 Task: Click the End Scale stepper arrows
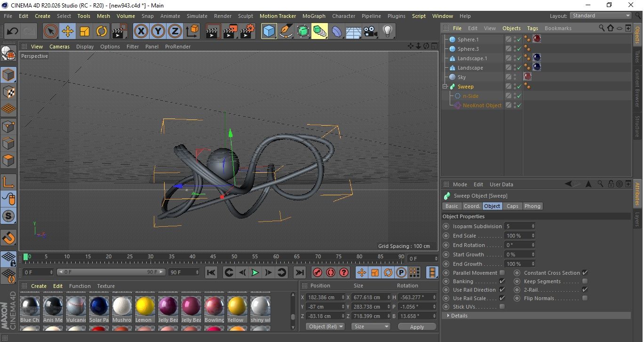coord(533,236)
